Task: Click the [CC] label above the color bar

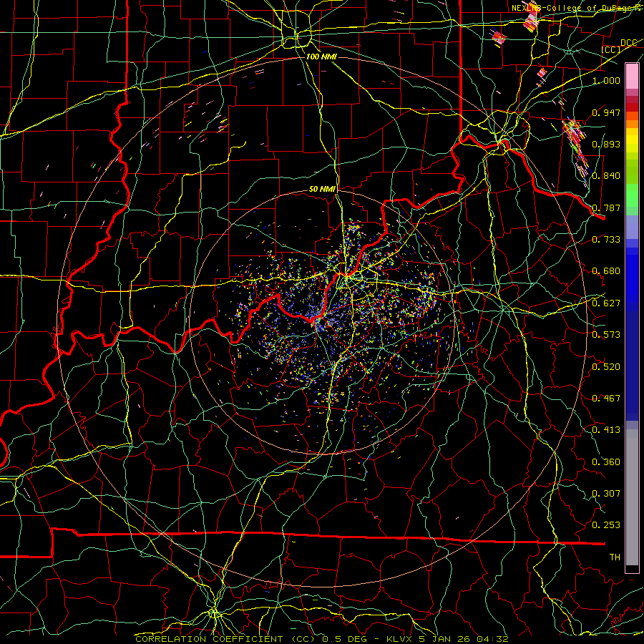Action: click(x=611, y=49)
